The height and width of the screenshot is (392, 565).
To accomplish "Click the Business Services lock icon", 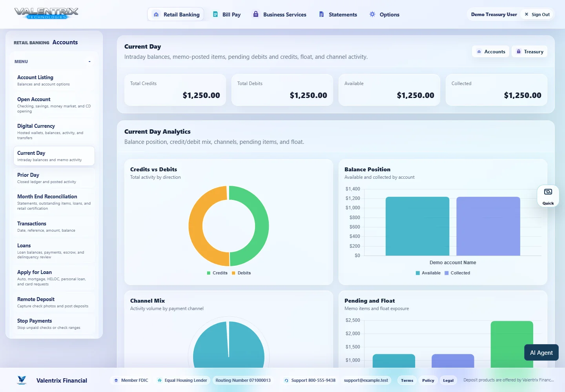I will (x=256, y=14).
